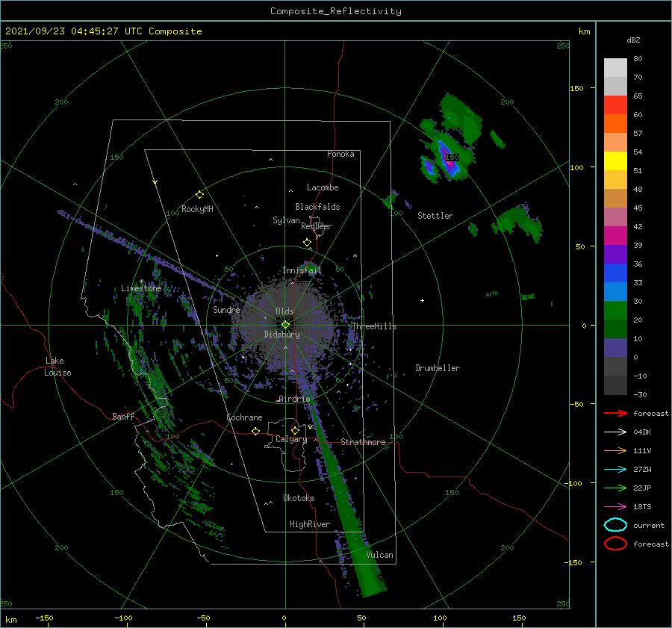Click the Lake Louise label
Viewport: 672px width, 628px height.
(57, 367)
